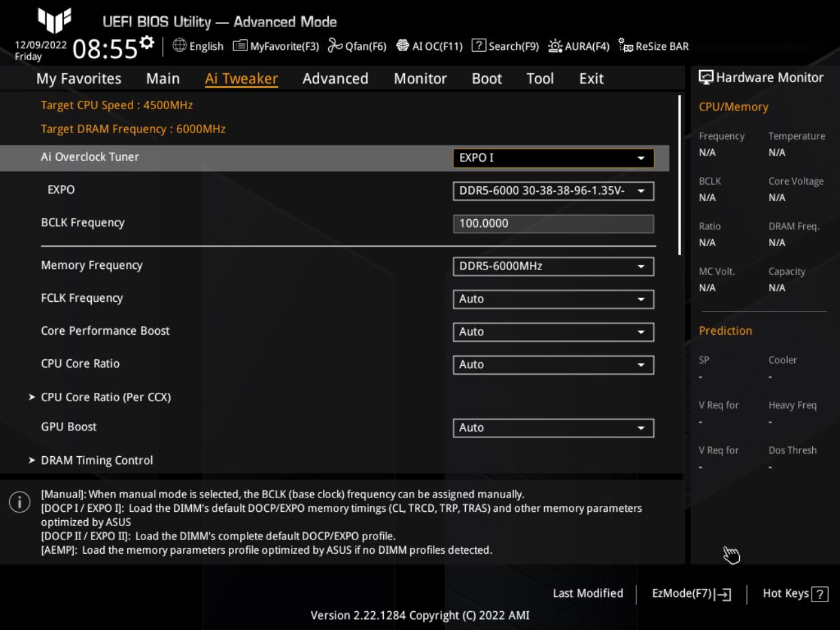Open language selection globe icon
The image size is (840, 630).
click(180, 45)
